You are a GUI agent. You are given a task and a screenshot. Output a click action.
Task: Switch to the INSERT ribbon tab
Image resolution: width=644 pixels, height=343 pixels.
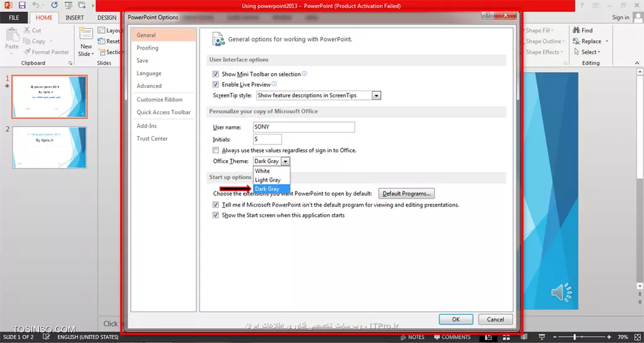point(74,18)
